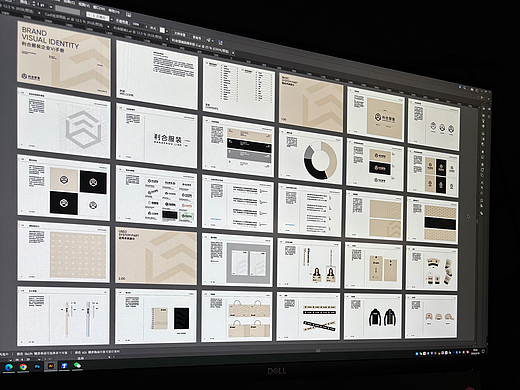Select the letterhead on gray background artboard
520x390 pixels.
[x=237, y=260]
